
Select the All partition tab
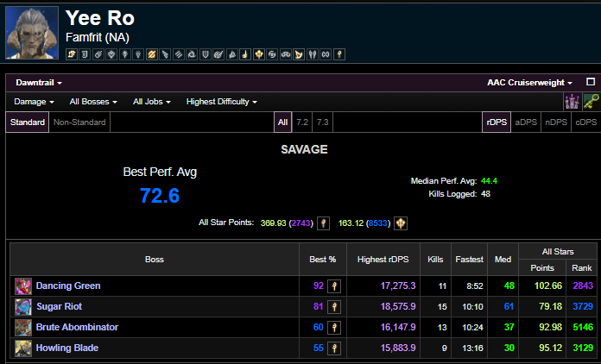click(x=283, y=122)
